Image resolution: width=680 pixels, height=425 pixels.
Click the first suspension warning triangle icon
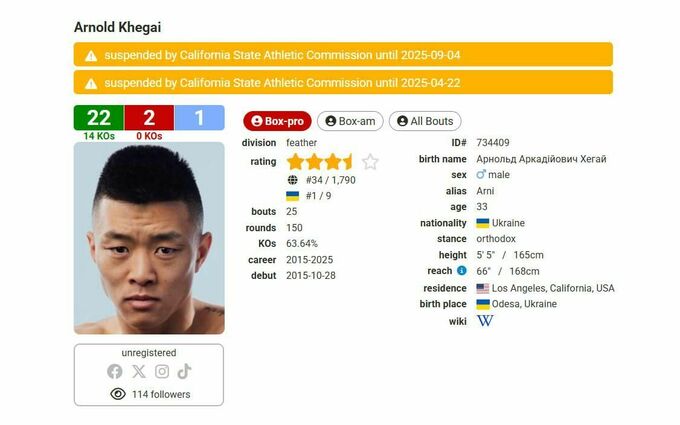click(91, 56)
